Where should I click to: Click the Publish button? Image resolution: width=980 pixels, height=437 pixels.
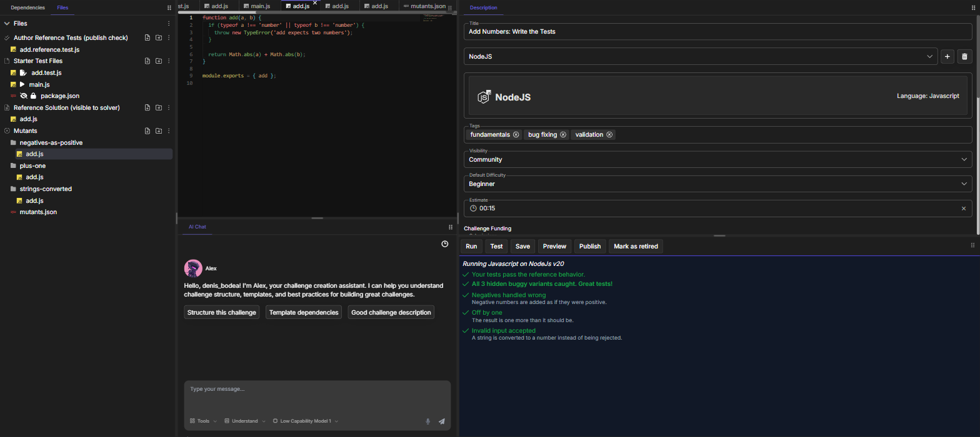(590, 246)
